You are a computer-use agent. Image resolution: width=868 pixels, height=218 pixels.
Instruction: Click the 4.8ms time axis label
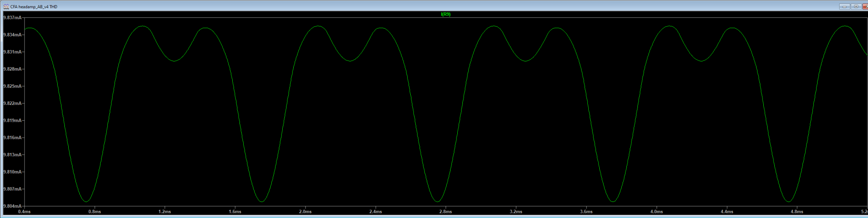(x=797, y=212)
